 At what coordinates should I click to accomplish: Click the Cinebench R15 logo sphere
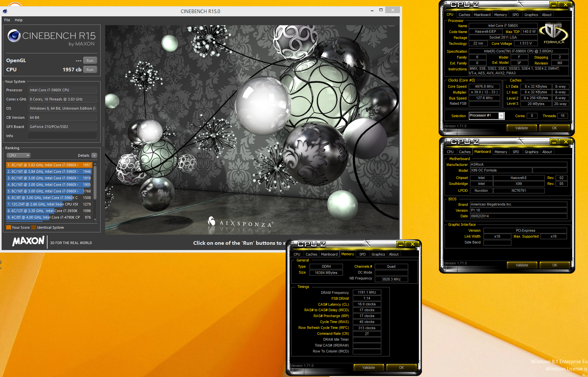(14, 36)
